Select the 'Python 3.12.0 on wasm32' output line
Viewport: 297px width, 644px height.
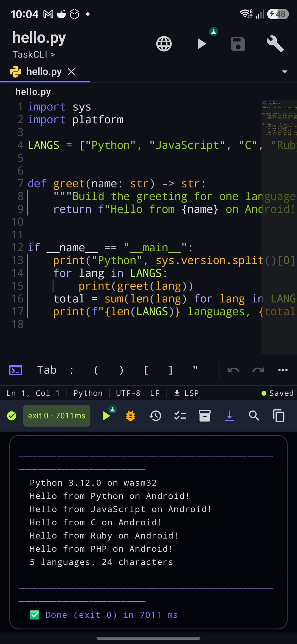click(93, 483)
